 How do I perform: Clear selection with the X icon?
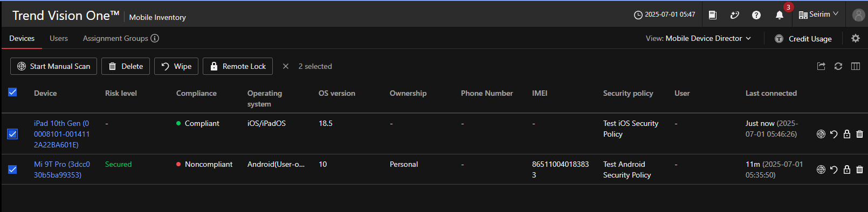point(286,66)
